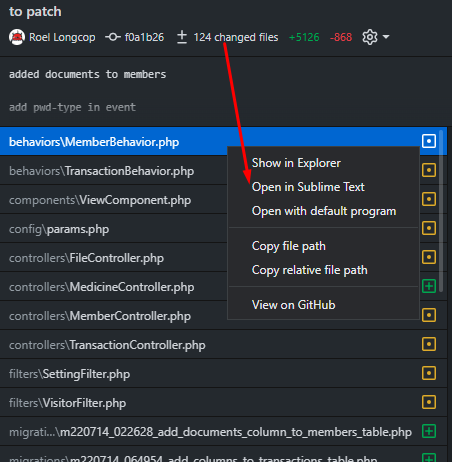
Task: Click the -868 deletions count
Action: [341, 37]
